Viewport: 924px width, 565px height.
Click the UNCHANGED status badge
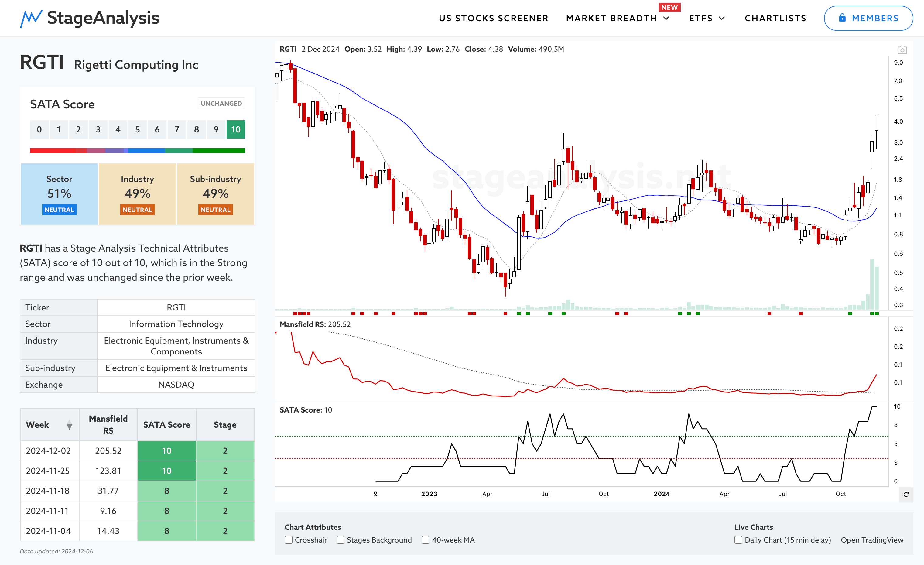pyautogui.click(x=221, y=104)
